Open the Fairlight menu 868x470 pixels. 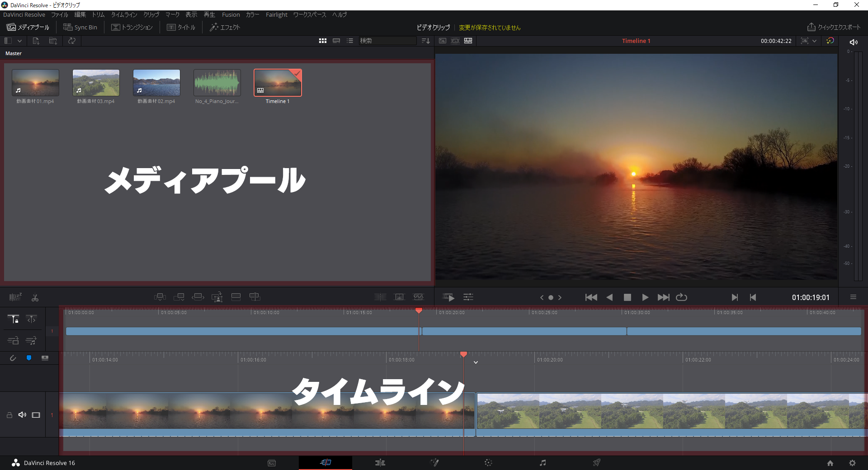(x=276, y=14)
